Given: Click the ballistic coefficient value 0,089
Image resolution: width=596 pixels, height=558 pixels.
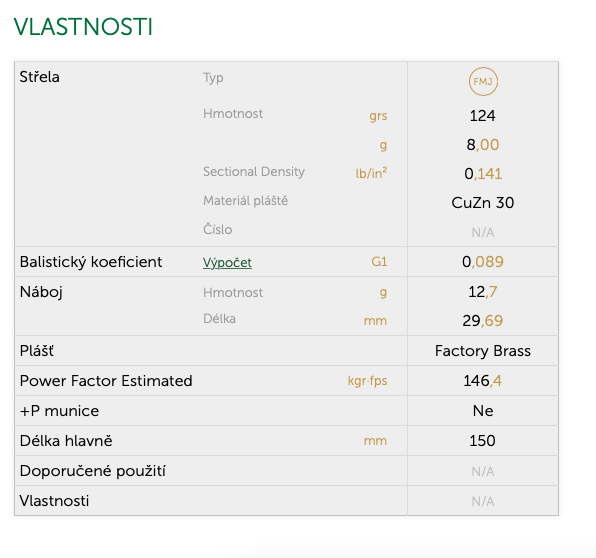Looking at the screenshot, I should click(483, 262).
